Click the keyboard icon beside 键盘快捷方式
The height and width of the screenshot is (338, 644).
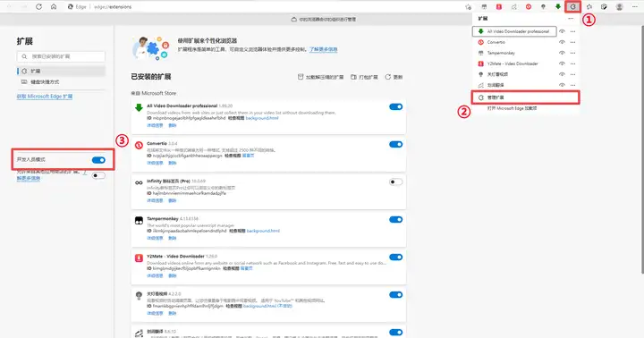(x=24, y=81)
